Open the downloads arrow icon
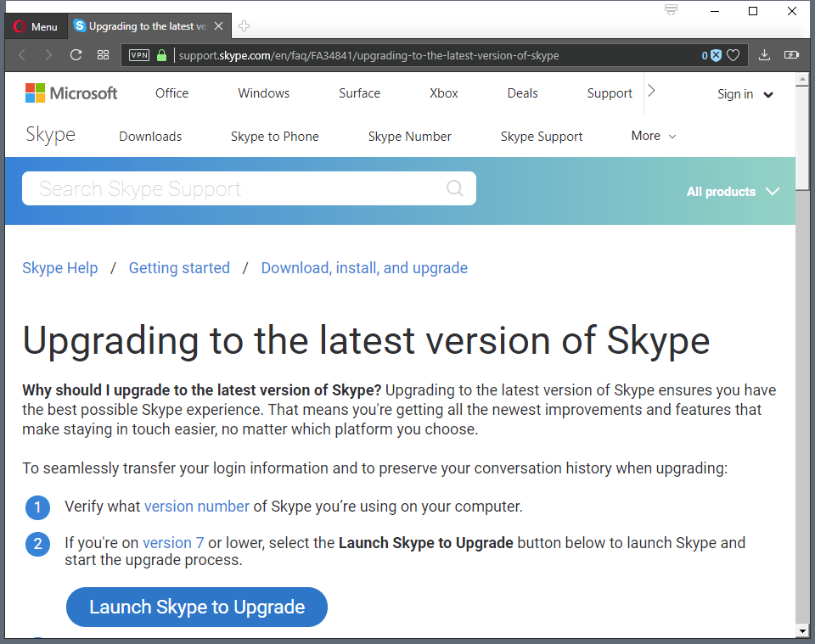The height and width of the screenshot is (644, 815). tap(764, 55)
